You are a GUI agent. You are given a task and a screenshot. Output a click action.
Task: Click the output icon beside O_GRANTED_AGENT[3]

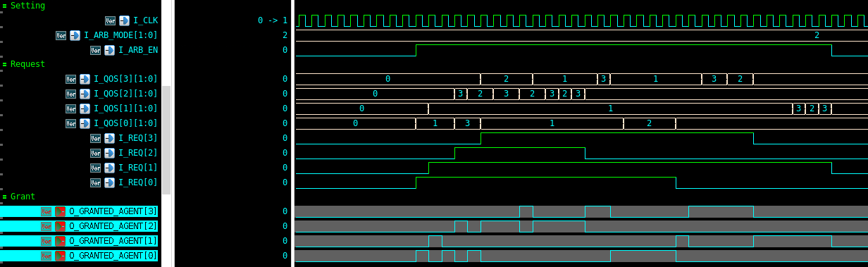[x=60, y=211]
